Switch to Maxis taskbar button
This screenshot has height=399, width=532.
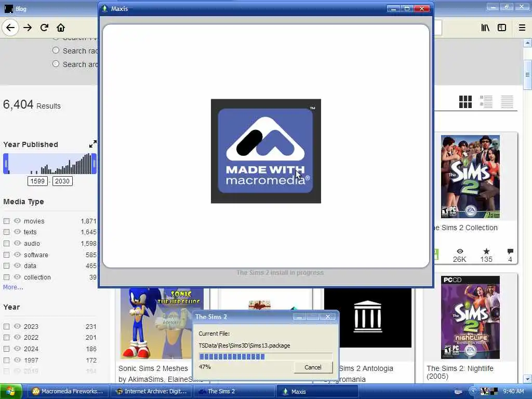tap(317, 392)
